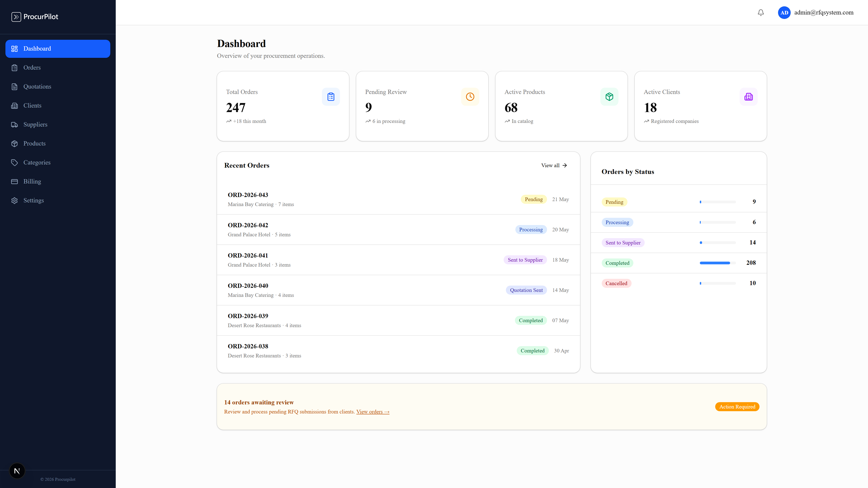The image size is (868, 488).
Task: Click the Dashboard grid icon in sidebar
Action: point(14,49)
